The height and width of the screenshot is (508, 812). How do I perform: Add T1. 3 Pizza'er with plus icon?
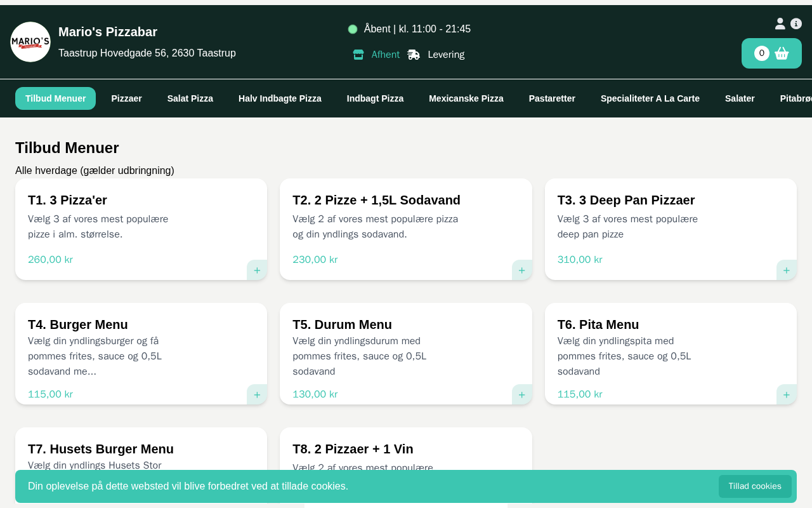point(257,270)
